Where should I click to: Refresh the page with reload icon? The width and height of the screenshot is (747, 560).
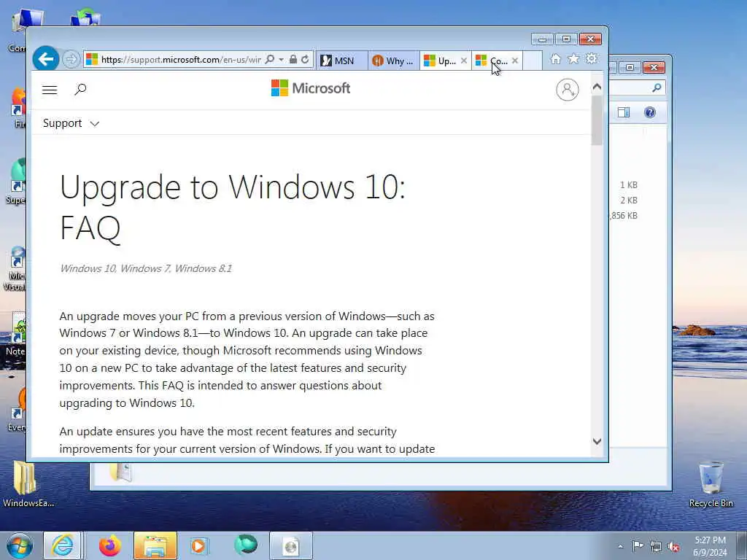[305, 60]
